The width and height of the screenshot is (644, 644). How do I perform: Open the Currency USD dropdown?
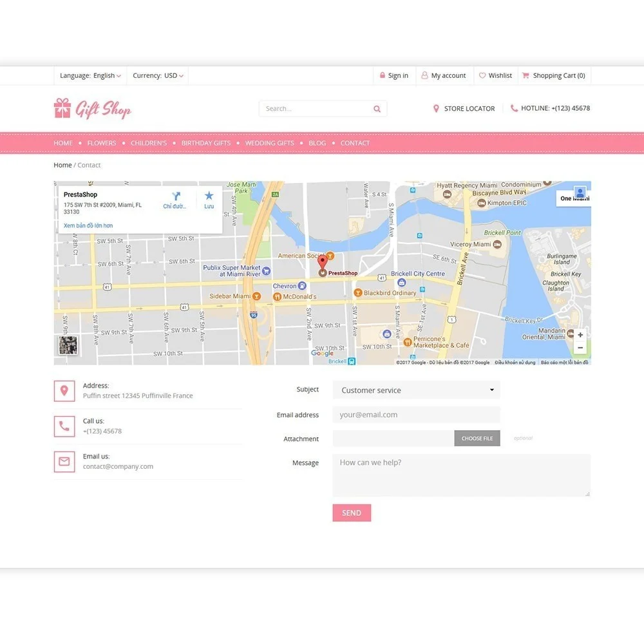[x=158, y=75]
